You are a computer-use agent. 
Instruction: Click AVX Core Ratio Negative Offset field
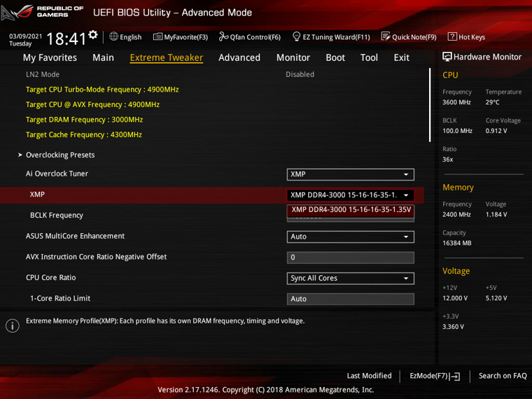350,258
